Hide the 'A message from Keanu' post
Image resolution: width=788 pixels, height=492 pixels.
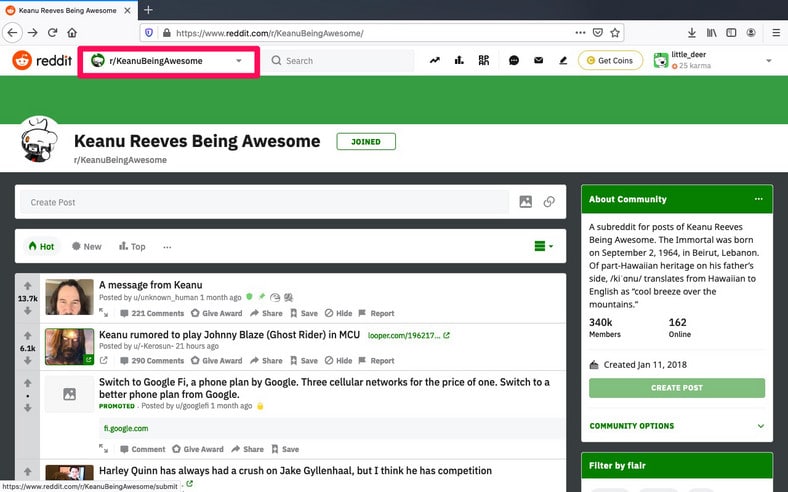pos(338,313)
